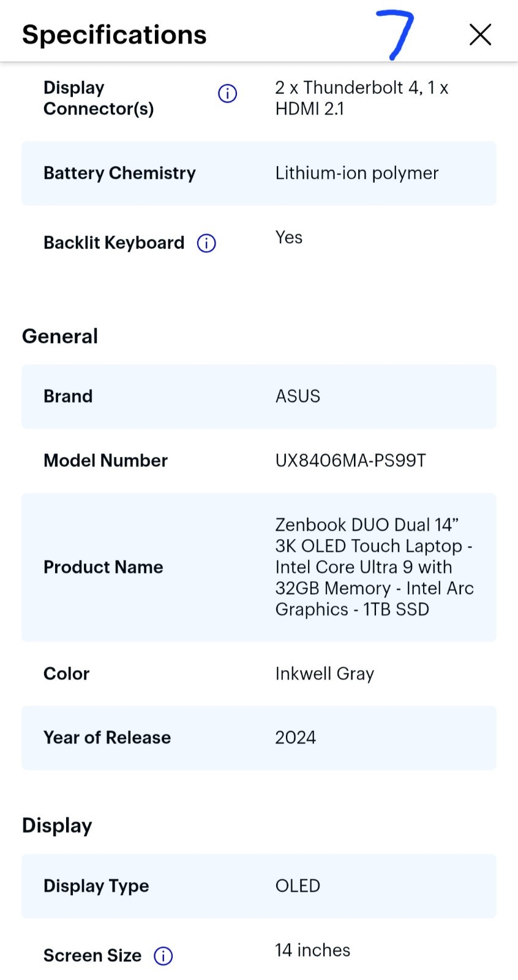Select the Thunderbolt 4 and HDMI value
The width and height of the screenshot is (518, 980).
[x=362, y=98]
